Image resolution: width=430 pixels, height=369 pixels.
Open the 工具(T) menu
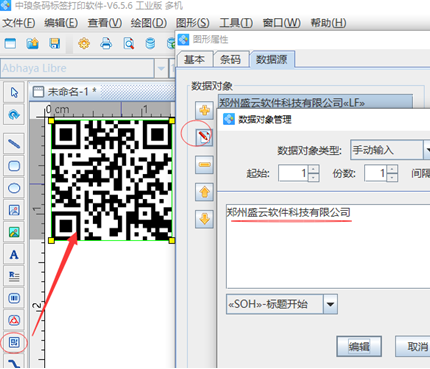coord(236,23)
